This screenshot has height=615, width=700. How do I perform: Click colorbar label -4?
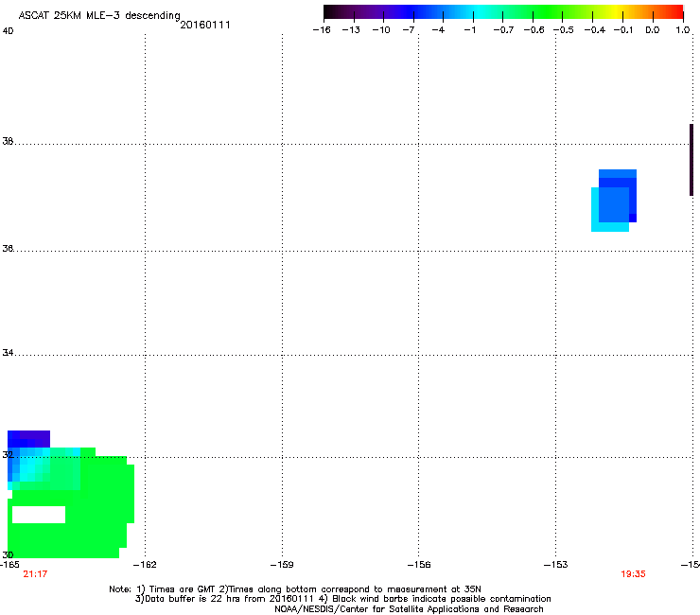(438, 30)
